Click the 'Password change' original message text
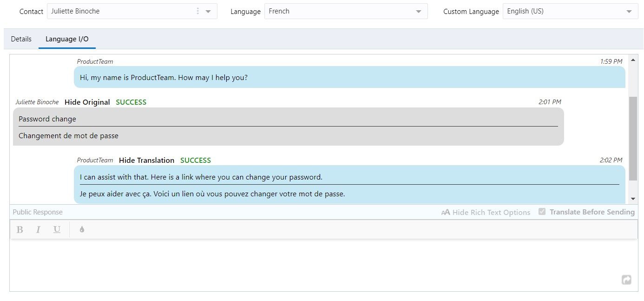 click(x=47, y=119)
